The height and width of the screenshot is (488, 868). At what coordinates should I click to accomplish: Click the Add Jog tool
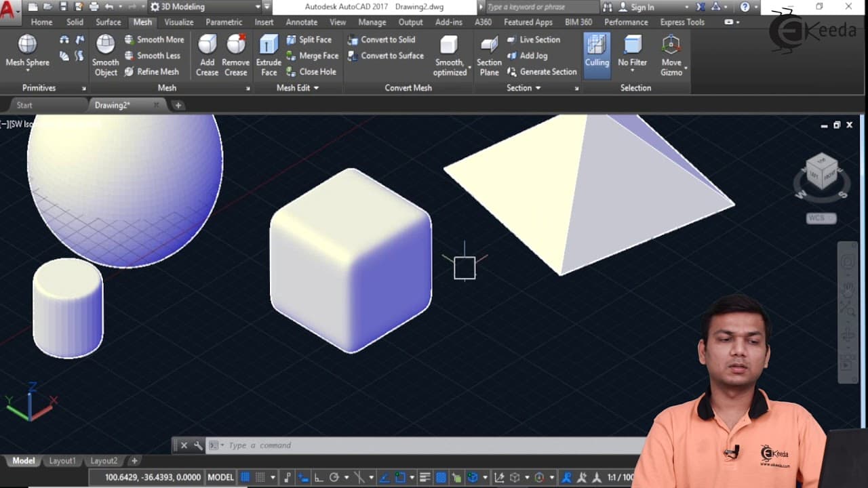coord(527,56)
